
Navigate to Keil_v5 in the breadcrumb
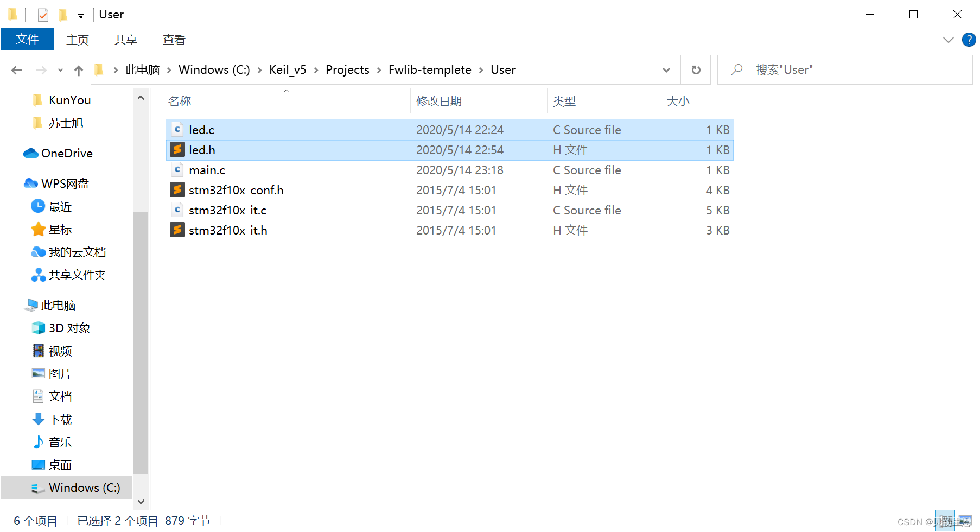click(288, 70)
